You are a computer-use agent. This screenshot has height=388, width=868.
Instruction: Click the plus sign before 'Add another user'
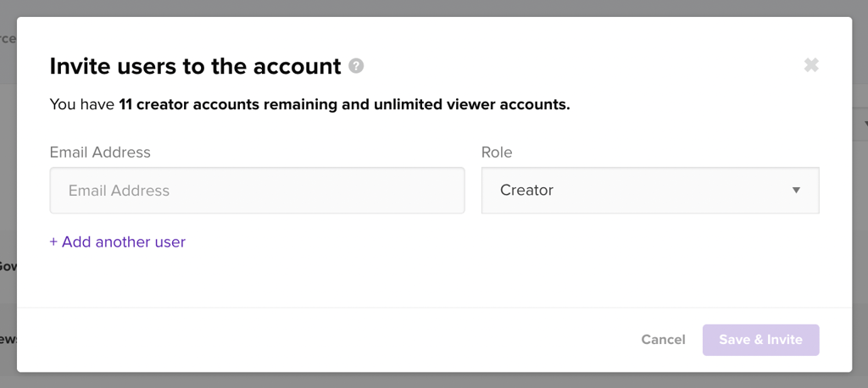pos(53,242)
